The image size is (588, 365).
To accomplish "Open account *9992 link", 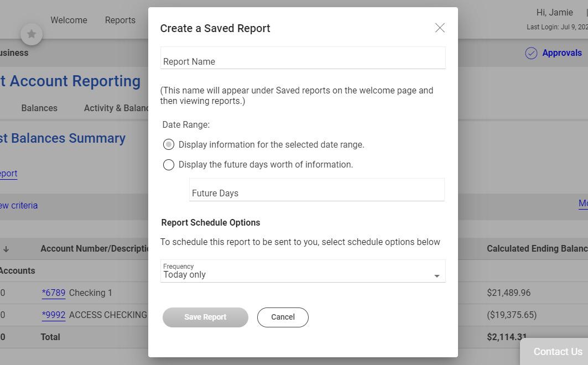I will (x=54, y=315).
